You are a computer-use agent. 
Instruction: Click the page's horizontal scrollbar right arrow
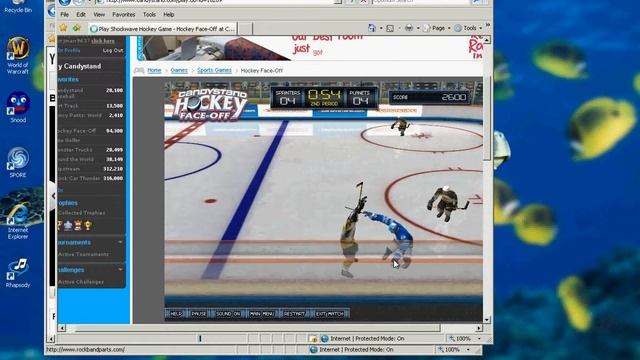click(479, 328)
